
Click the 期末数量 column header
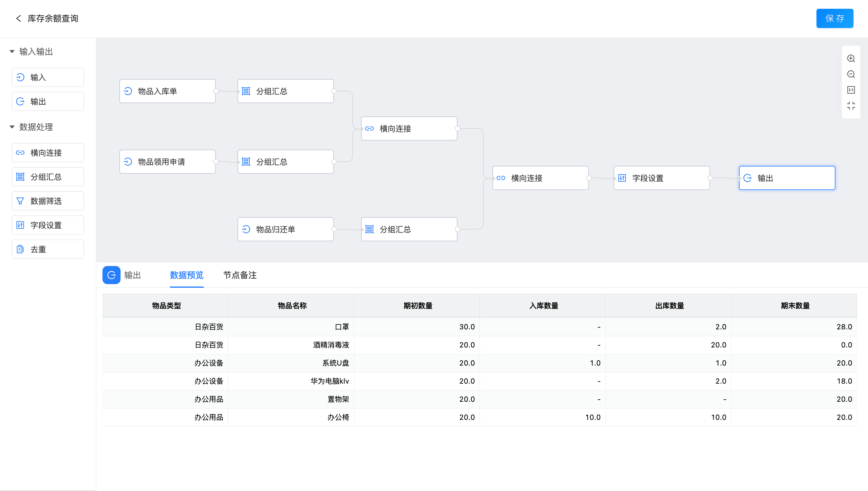point(795,306)
